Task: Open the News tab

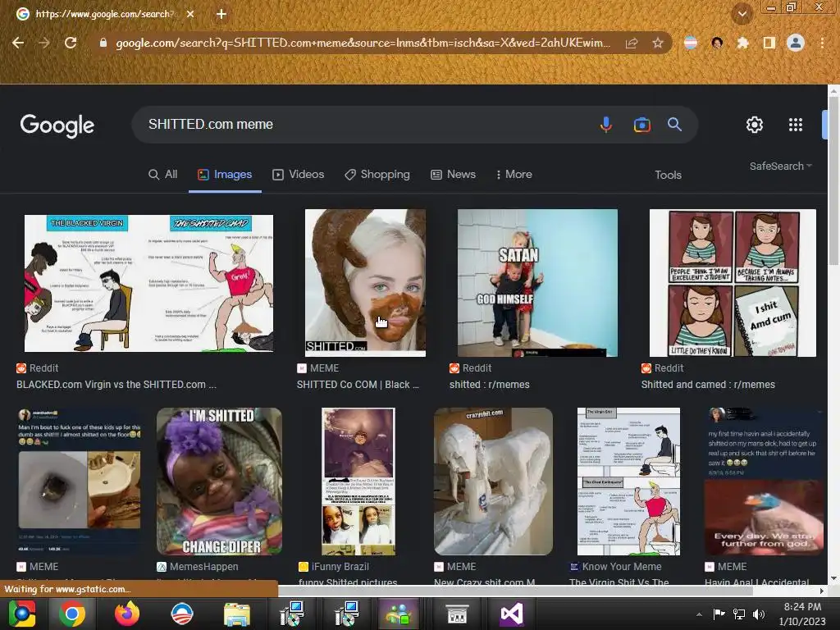Action: [453, 175]
